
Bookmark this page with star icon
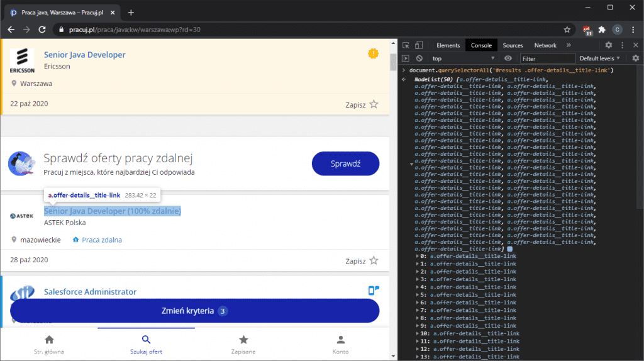click(x=567, y=30)
